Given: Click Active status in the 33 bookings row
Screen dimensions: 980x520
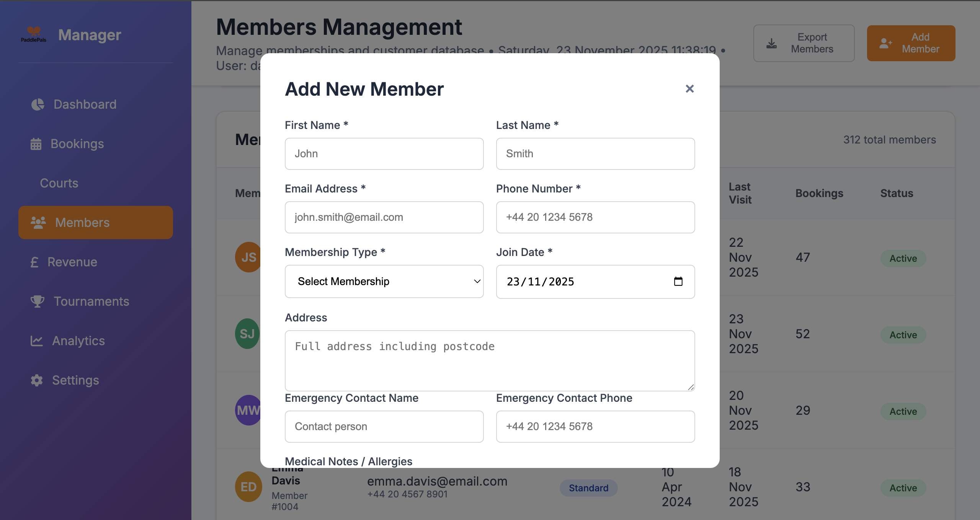Looking at the screenshot, I should [x=903, y=488].
